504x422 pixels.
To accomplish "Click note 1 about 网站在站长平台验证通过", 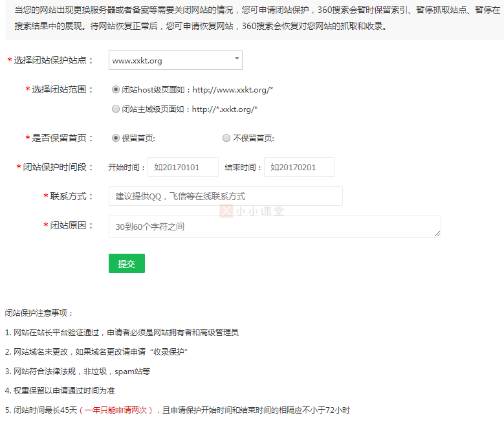I will coord(122,332).
